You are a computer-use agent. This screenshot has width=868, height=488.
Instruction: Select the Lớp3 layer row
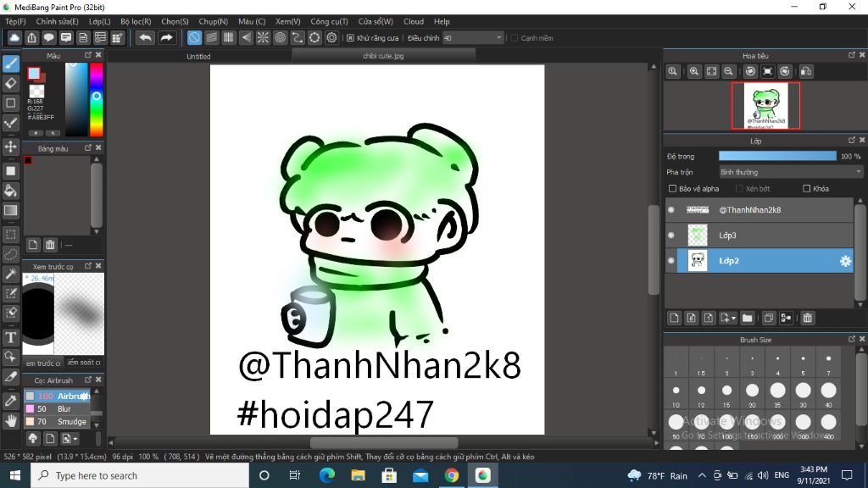coord(759,236)
